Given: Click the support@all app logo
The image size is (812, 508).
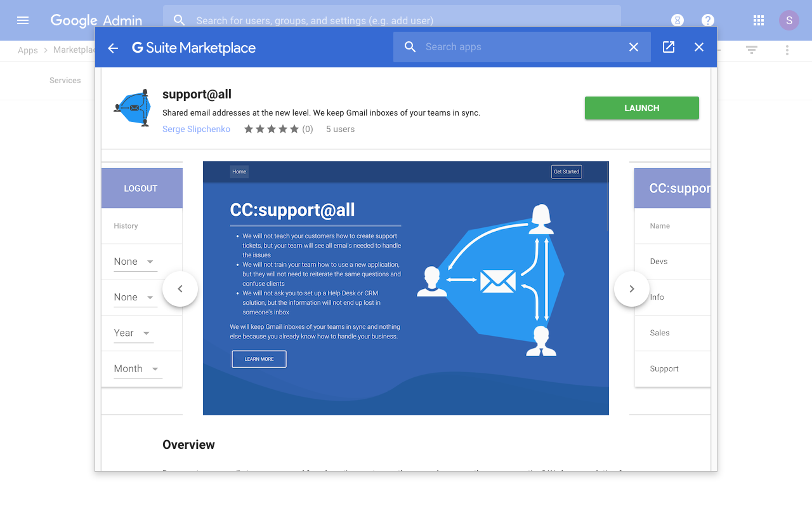Looking at the screenshot, I should (x=133, y=108).
